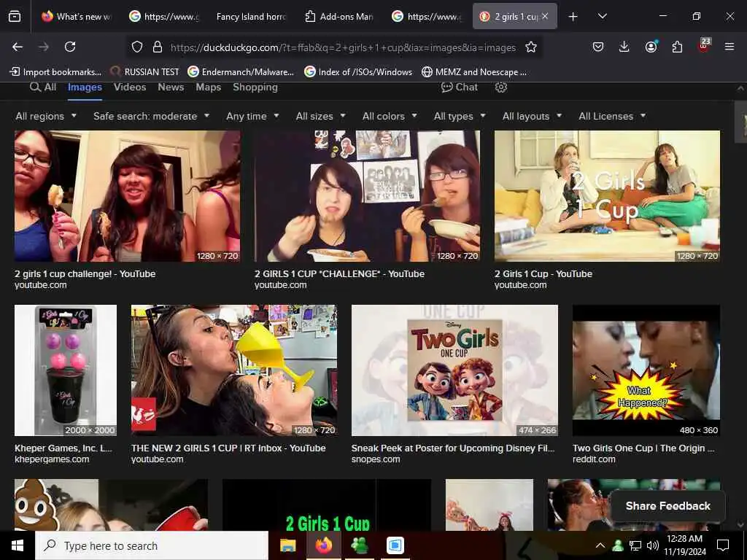Open the What Happened? reddit thumbnail
The width and height of the screenshot is (747, 560).
coord(646,370)
